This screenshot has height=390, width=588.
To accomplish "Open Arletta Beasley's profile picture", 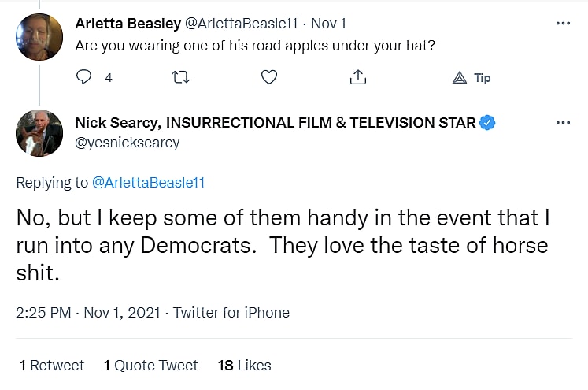I will point(39,36).
